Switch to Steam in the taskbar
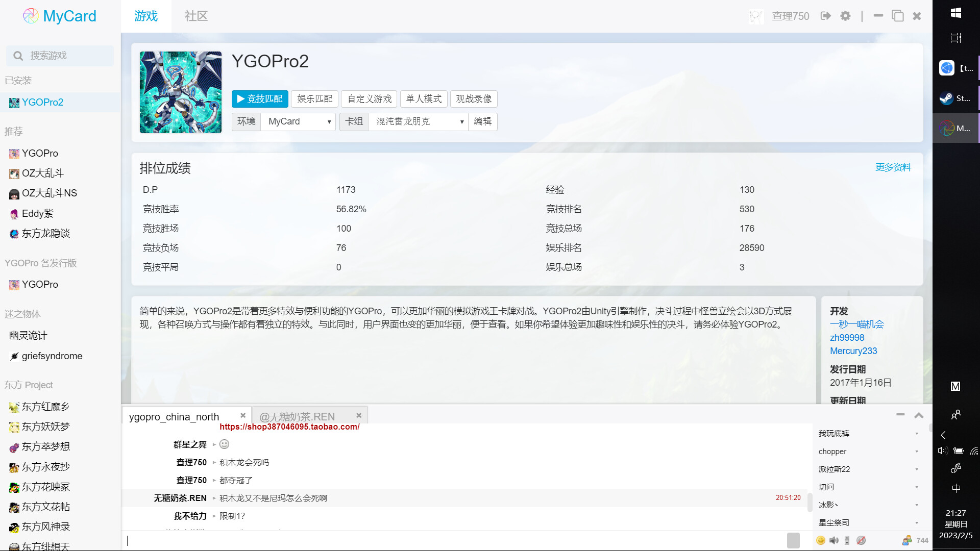 click(956, 98)
